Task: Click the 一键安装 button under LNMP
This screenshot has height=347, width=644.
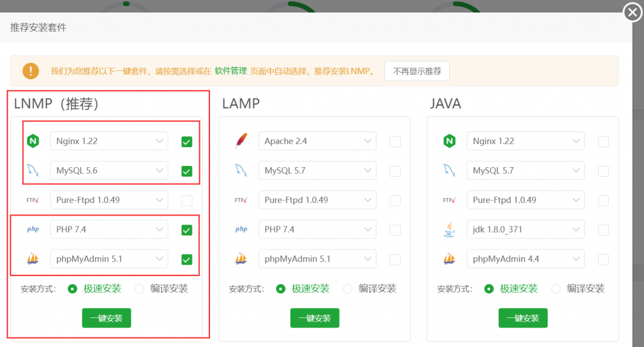Action: click(106, 318)
